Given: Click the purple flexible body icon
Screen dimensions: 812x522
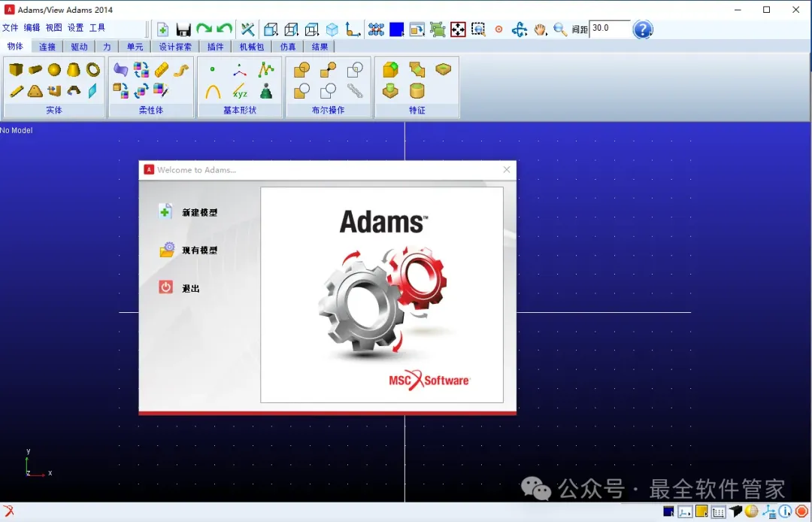Looking at the screenshot, I should coord(120,69).
